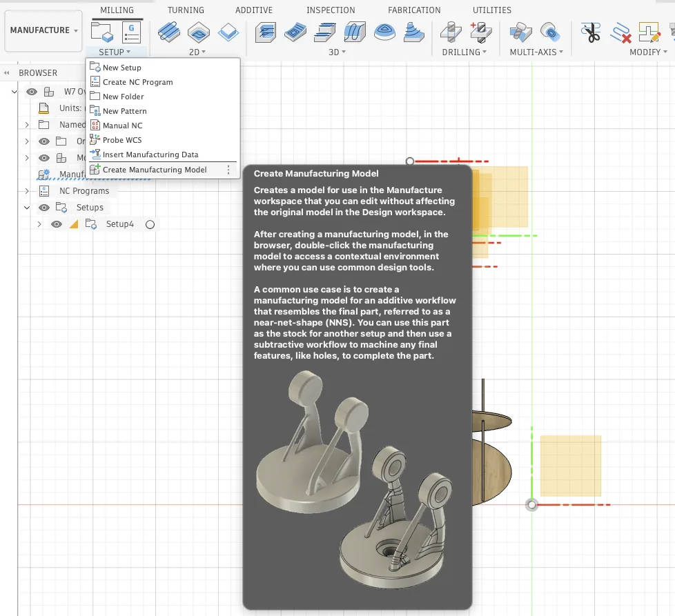Select the Multi-Axis swarf tool icon
The height and width of the screenshot is (616, 675).
[520, 32]
